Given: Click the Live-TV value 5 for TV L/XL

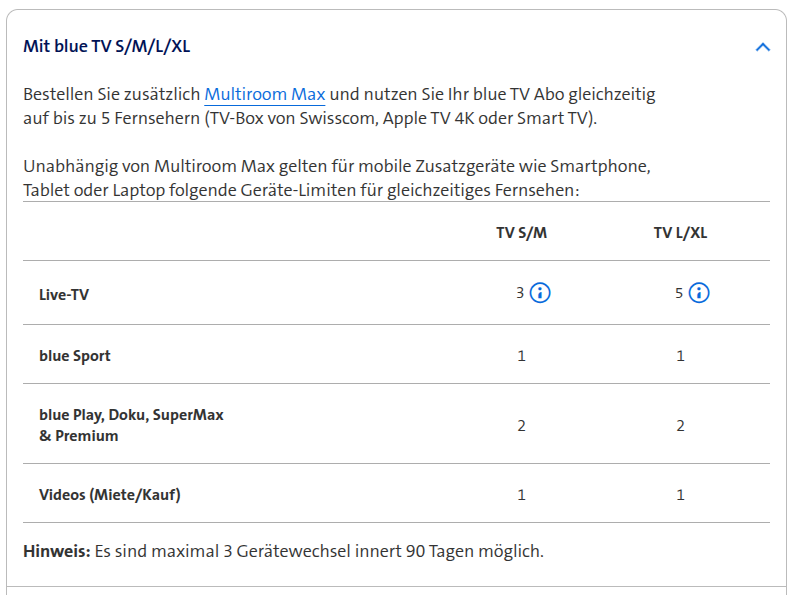Looking at the screenshot, I should (x=679, y=293).
